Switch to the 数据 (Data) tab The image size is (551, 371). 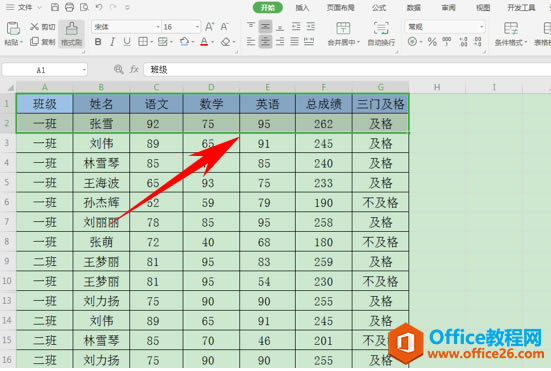(414, 7)
